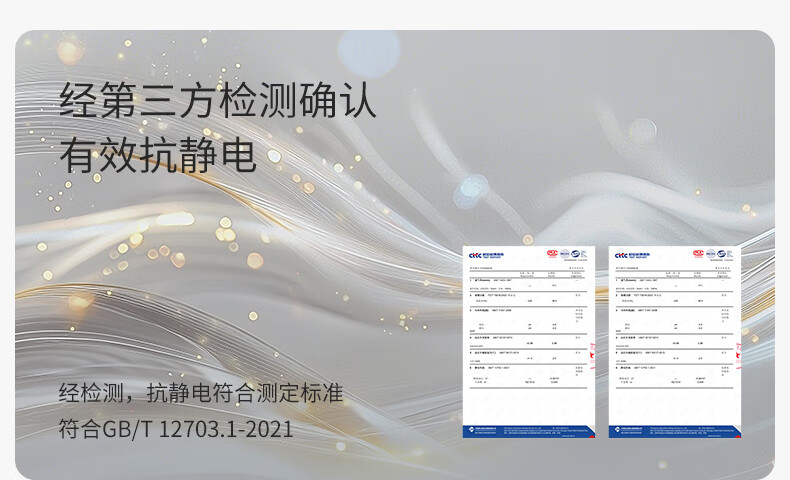Viewport: 790px width, 480px height.
Task: Click the blue footer of the left report
Action: 528,431
